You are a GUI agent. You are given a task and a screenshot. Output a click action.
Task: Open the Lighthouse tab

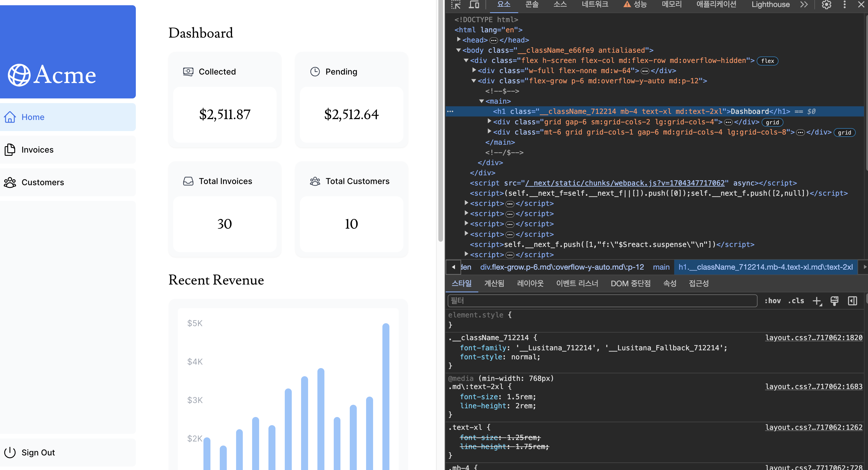coord(770,5)
